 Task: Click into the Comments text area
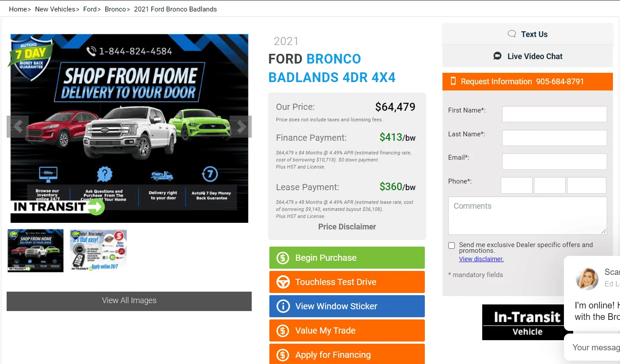(x=528, y=215)
